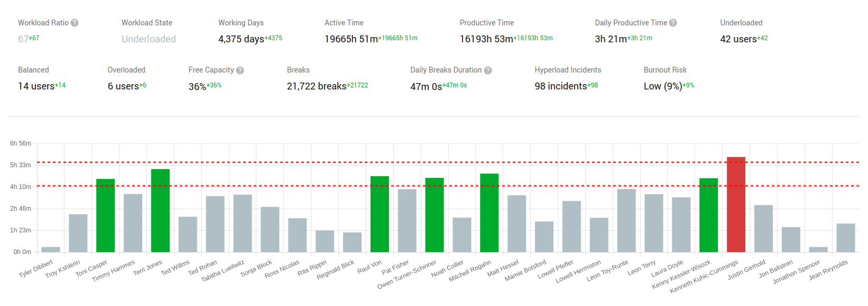Image resolution: width=868 pixels, height=306 pixels.
Task: Select the green bar for Toni Casper
Action: click(105, 215)
